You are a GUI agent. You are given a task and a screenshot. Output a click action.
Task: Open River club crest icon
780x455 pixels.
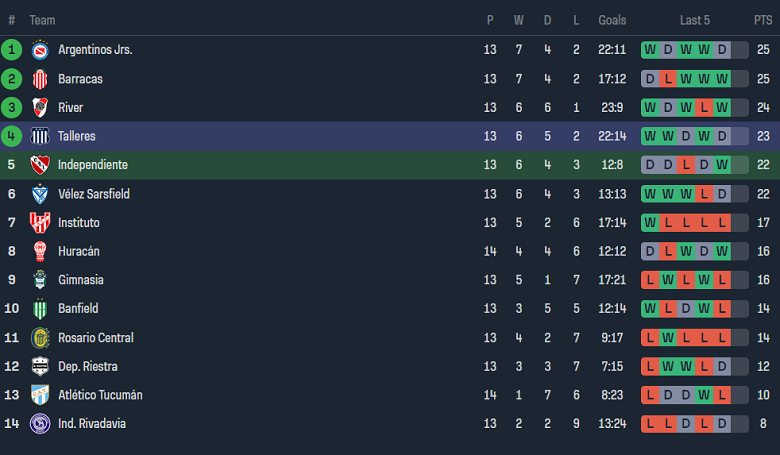coord(40,108)
